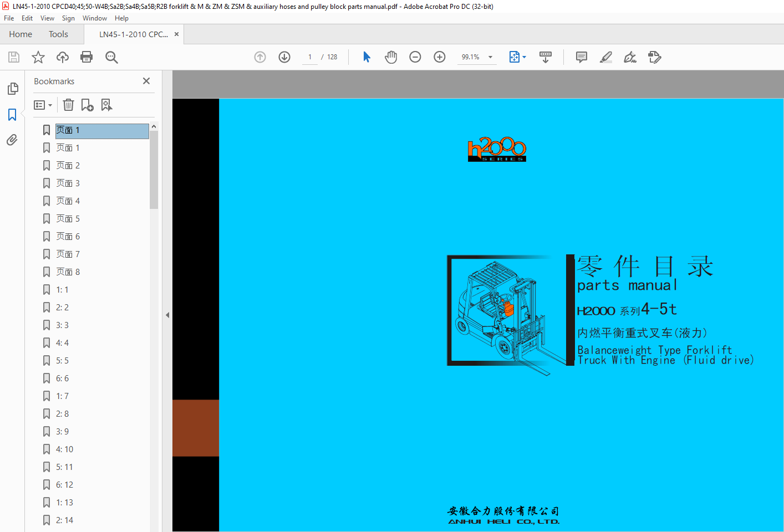Add the document to starred files
The width and height of the screenshot is (784, 532).
click(x=38, y=57)
